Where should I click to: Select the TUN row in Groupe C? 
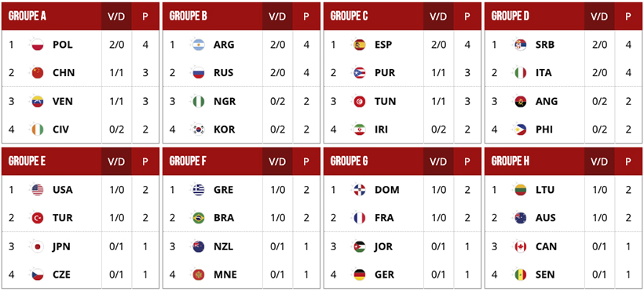coord(402,101)
